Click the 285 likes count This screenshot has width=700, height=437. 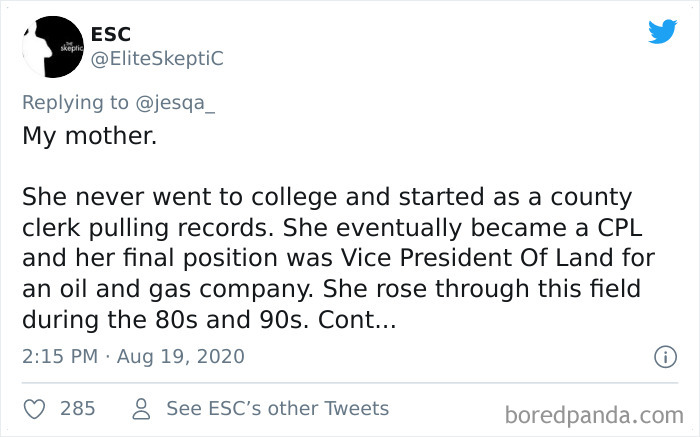tap(78, 408)
